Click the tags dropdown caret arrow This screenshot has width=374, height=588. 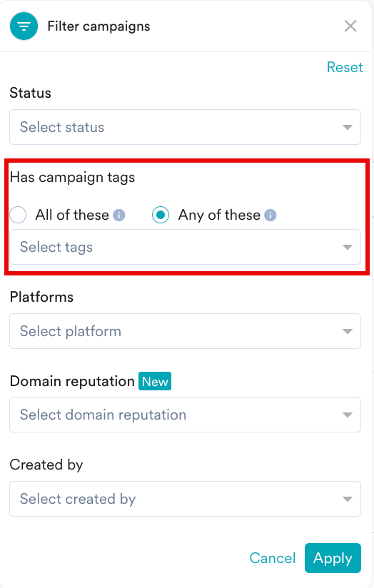coord(348,247)
